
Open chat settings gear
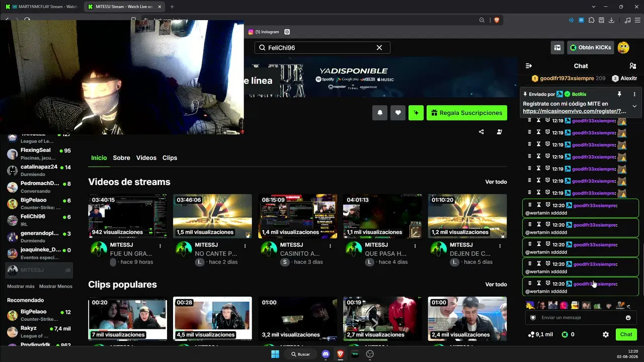(x=606, y=334)
